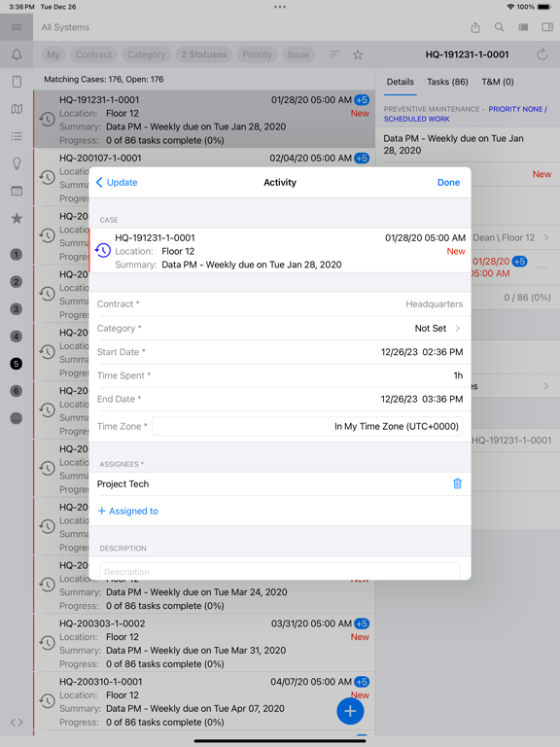Tap the share icon in top bar
The height and width of the screenshot is (747, 560).
(x=475, y=27)
